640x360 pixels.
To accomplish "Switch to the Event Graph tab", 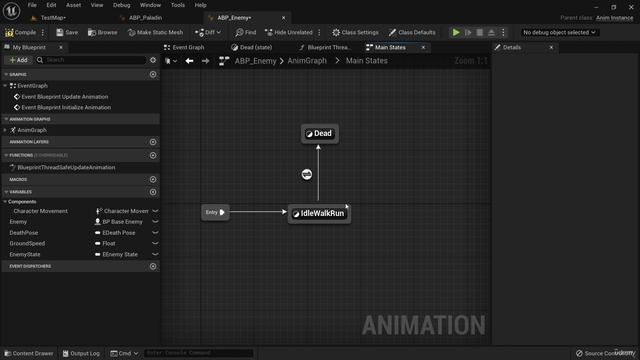I will click(188, 47).
